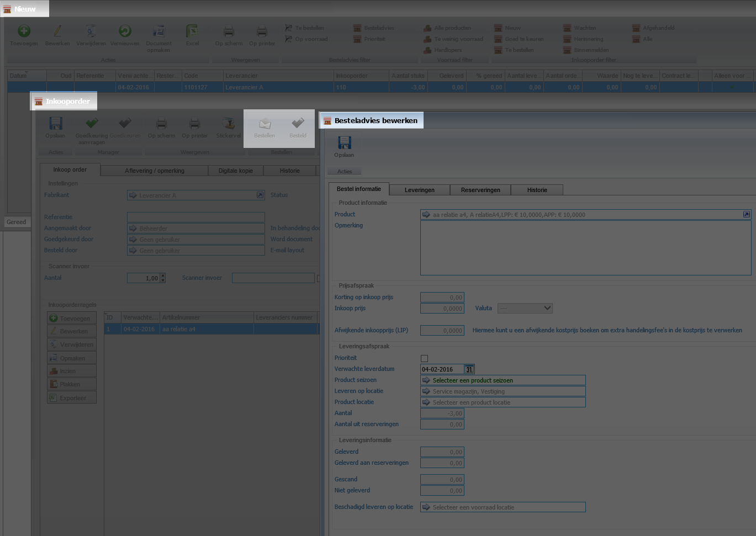The width and height of the screenshot is (756, 536).
Task: Click the Opslaan save icon in Besteladvies bewerken
Action: (x=344, y=143)
